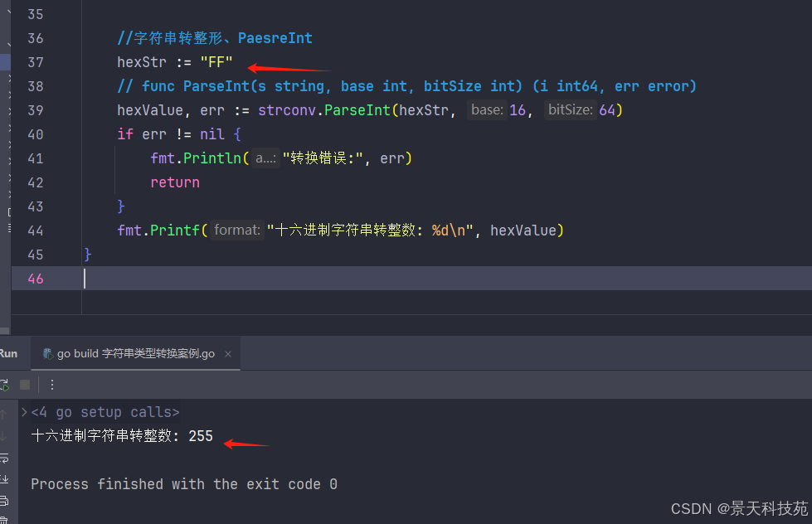This screenshot has width=812, height=524.
Task: Click the print console output icon
Action: [4, 501]
